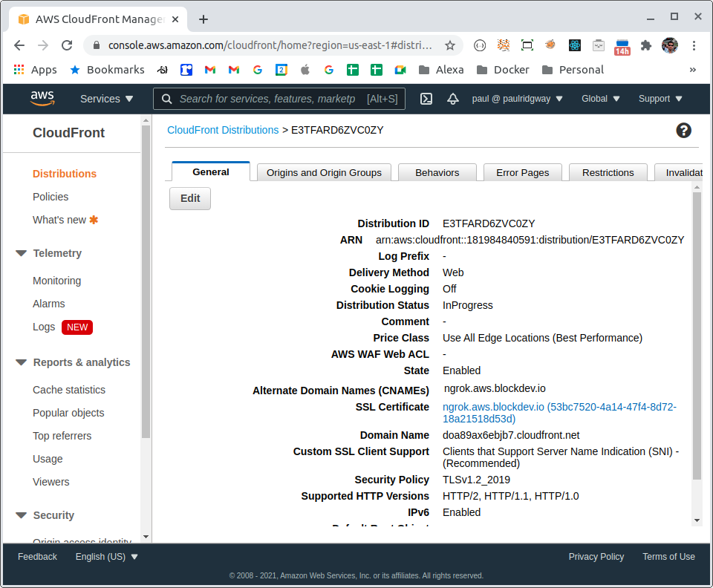Open Alarms under Telemetry
Screen dimensions: 713x588
point(49,304)
